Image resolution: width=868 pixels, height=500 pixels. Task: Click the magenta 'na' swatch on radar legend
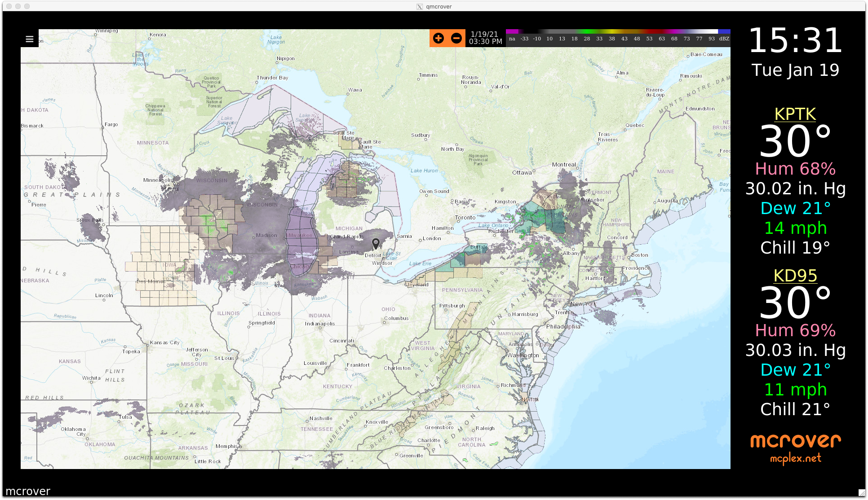click(x=512, y=32)
